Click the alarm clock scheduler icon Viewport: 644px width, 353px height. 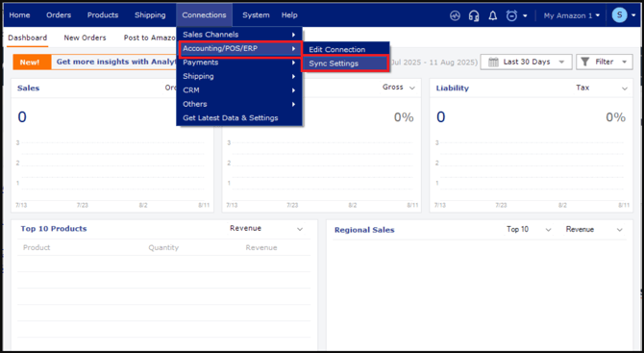click(x=511, y=15)
